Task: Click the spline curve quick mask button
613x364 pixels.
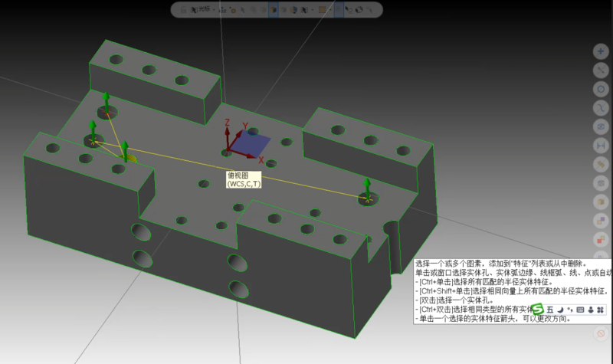Action: pyautogui.click(x=601, y=107)
